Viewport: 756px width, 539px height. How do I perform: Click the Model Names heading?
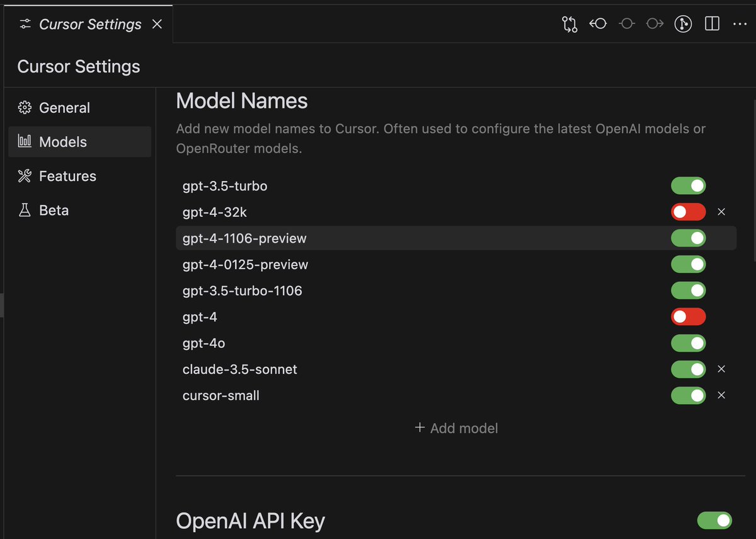click(242, 101)
